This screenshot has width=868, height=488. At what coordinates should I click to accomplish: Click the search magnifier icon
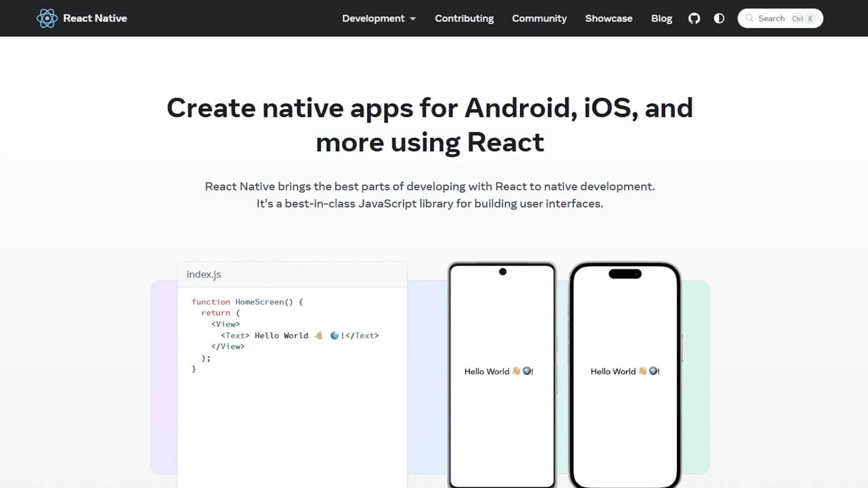[749, 18]
